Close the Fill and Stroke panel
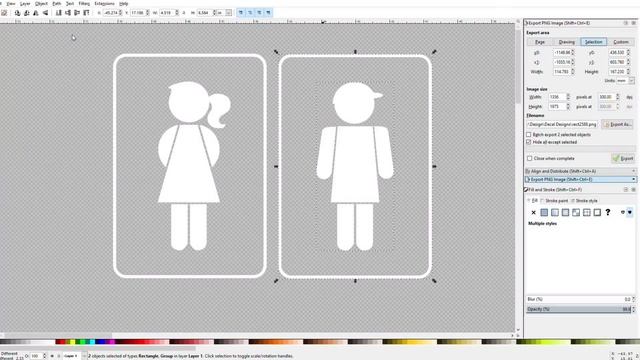 click(633, 190)
